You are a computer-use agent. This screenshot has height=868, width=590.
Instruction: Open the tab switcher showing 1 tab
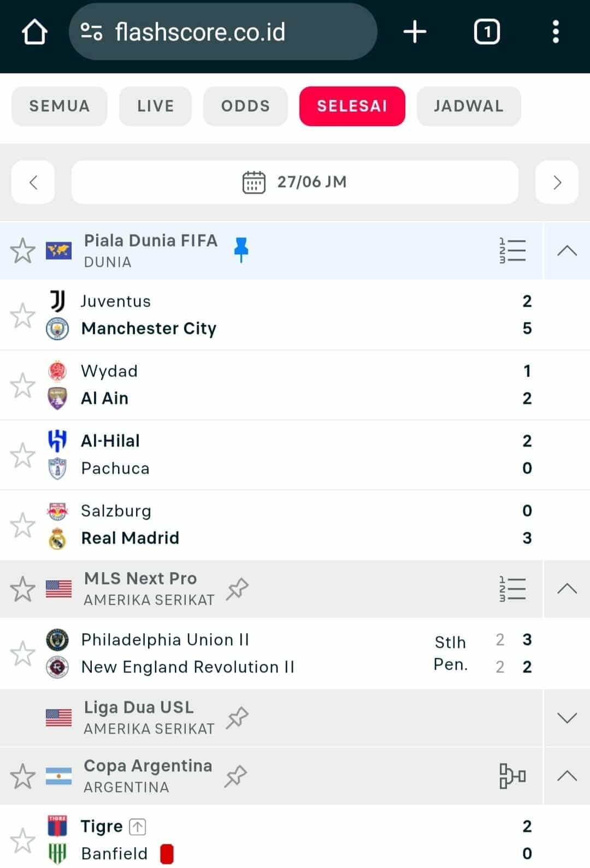[487, 32]
